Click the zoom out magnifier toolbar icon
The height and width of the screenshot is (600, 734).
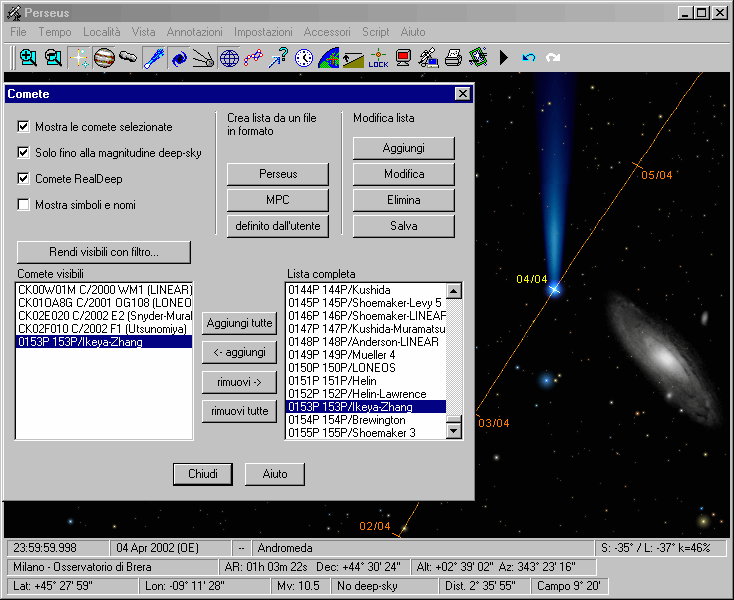pos(53,58)
